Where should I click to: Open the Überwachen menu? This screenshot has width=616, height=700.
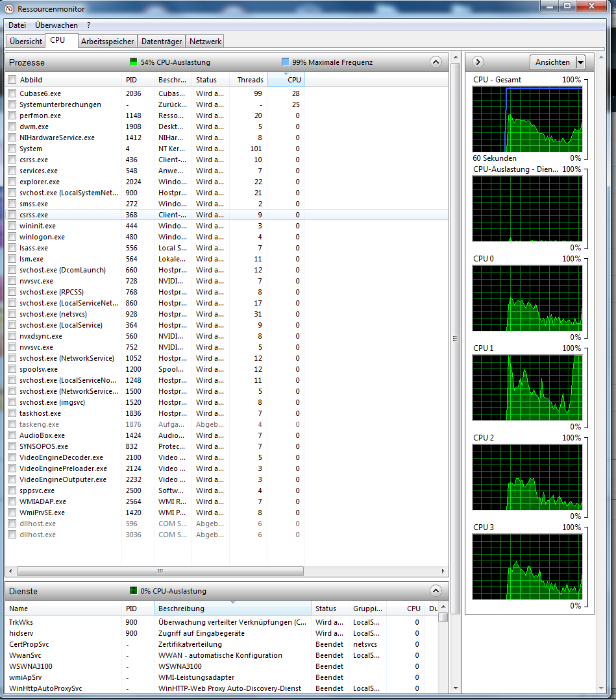(x=56, y=25)
